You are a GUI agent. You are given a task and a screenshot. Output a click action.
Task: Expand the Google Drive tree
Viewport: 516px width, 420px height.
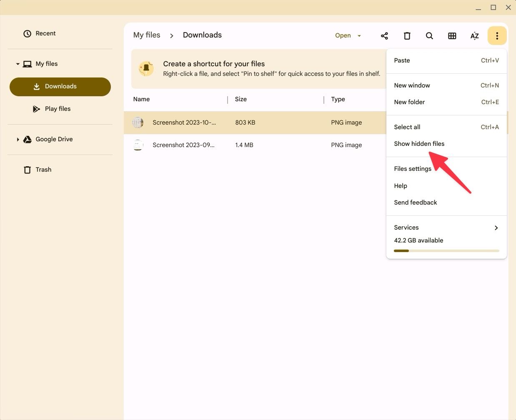[x=18, y=140]
